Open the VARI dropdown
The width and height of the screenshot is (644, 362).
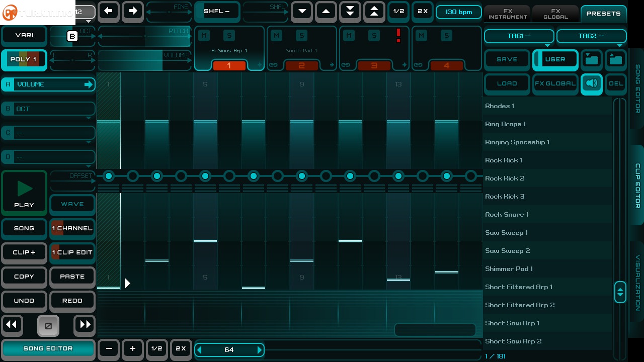pyautogui.click(x=24, y=35)
